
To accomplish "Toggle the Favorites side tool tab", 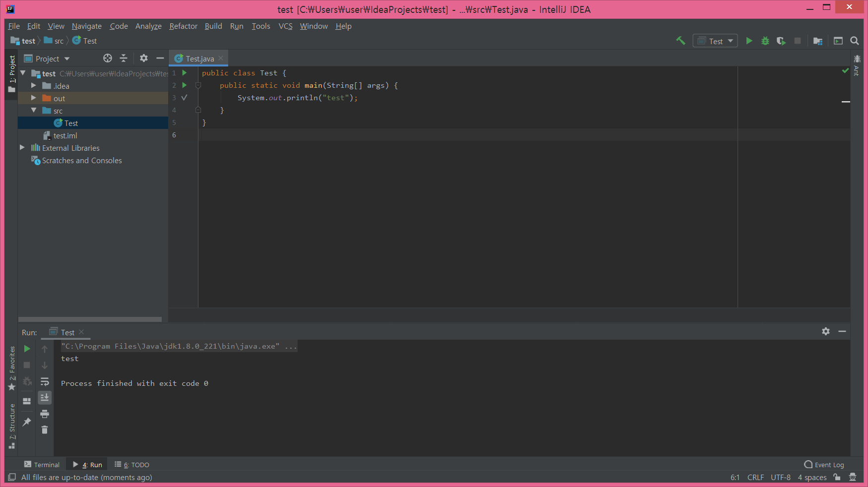I will (11, 368).
